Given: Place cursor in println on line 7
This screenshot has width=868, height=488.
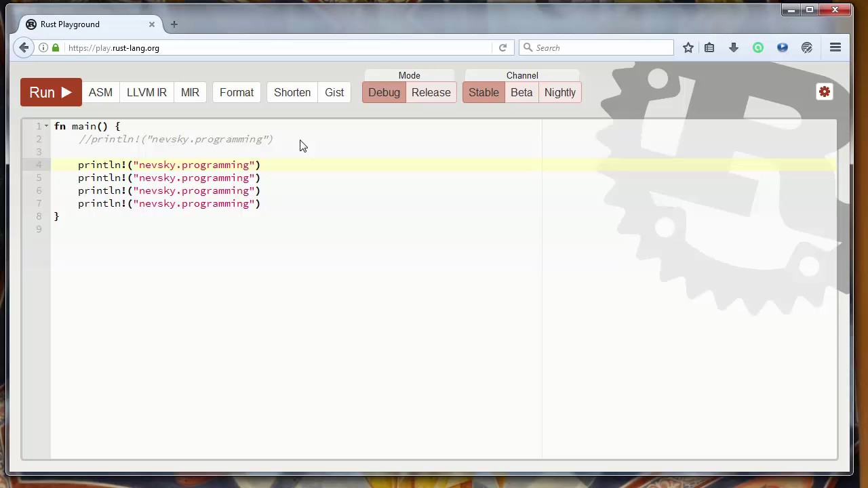Looking at the screenshot, I should [169, 203].
